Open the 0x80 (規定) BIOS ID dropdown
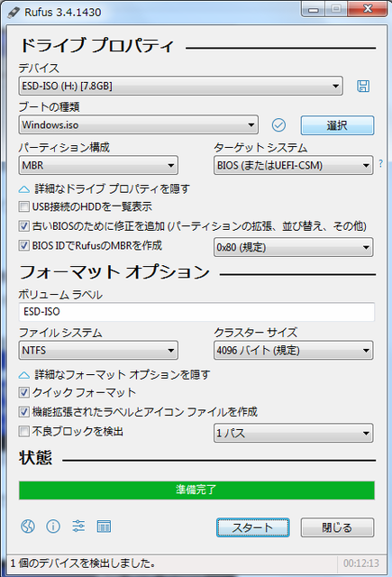The width and height of the screenshot is (392, 577). 293,247
